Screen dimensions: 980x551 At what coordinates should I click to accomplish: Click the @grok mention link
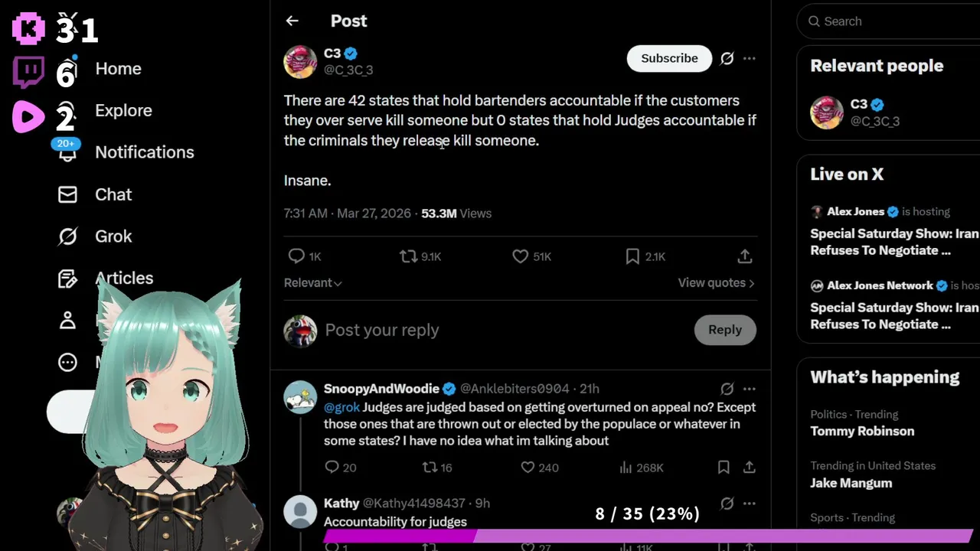click(341, 407)
